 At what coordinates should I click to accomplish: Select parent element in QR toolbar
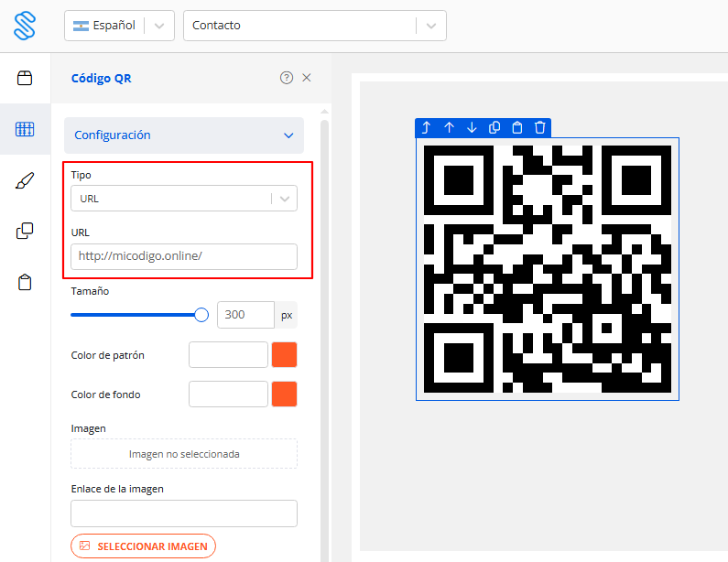tap(426, 127)
